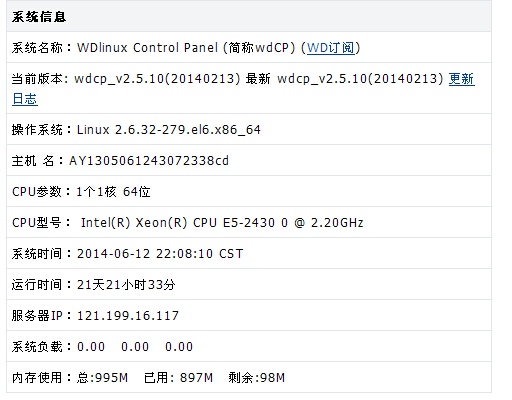Click the total memory 总:995M value
Screen dimensions: 512x400
point(102,378)
